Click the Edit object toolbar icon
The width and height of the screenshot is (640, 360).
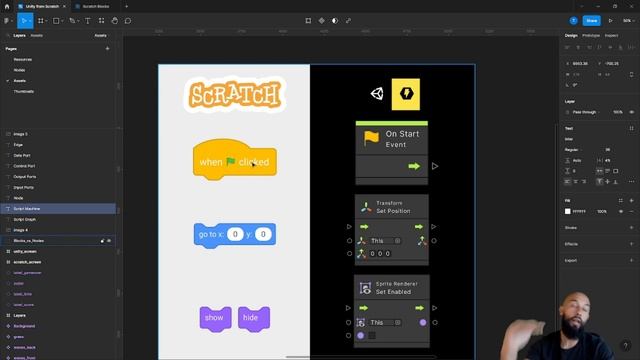[308, 21]
